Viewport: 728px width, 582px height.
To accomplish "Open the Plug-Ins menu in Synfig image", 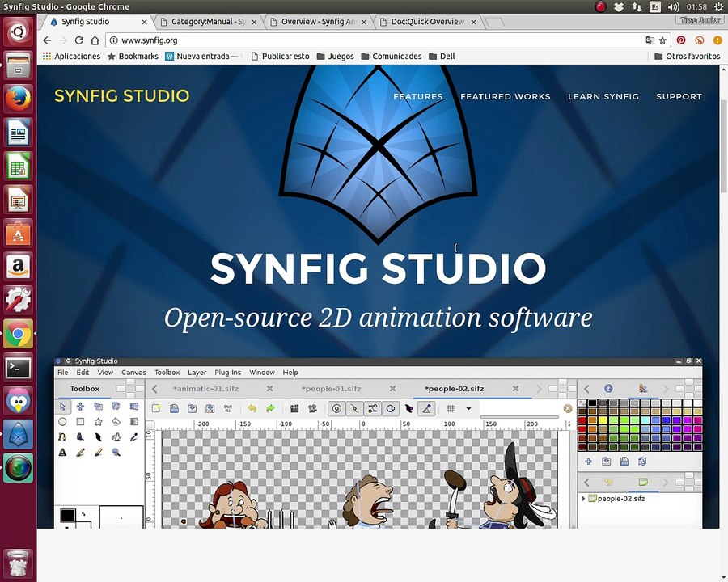I will point(227,372).
